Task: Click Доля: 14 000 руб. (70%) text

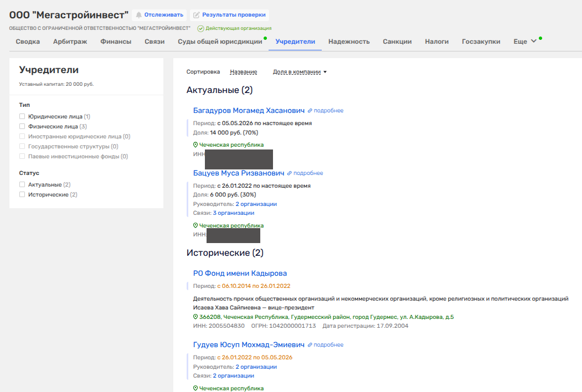Action: [226, 132]
